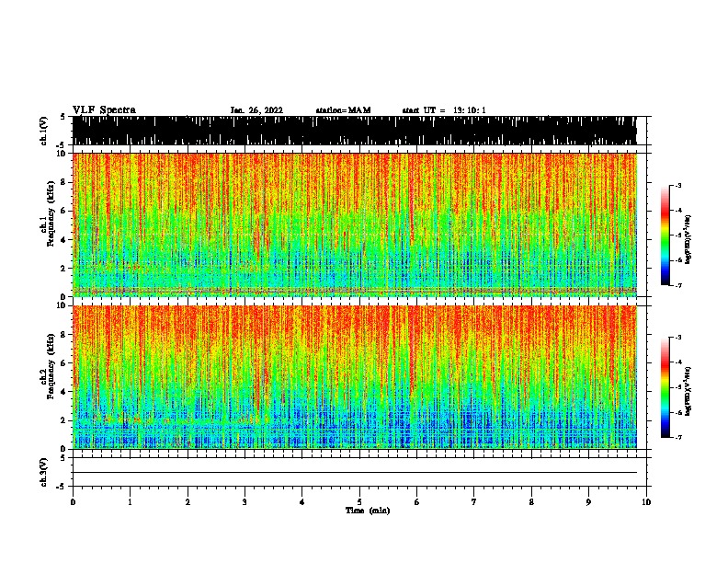The width and height of the screenshot is (728, 563).
Task: Click the ch.2 spectrogram color scale bar
Action: click(x=665, y=387)
